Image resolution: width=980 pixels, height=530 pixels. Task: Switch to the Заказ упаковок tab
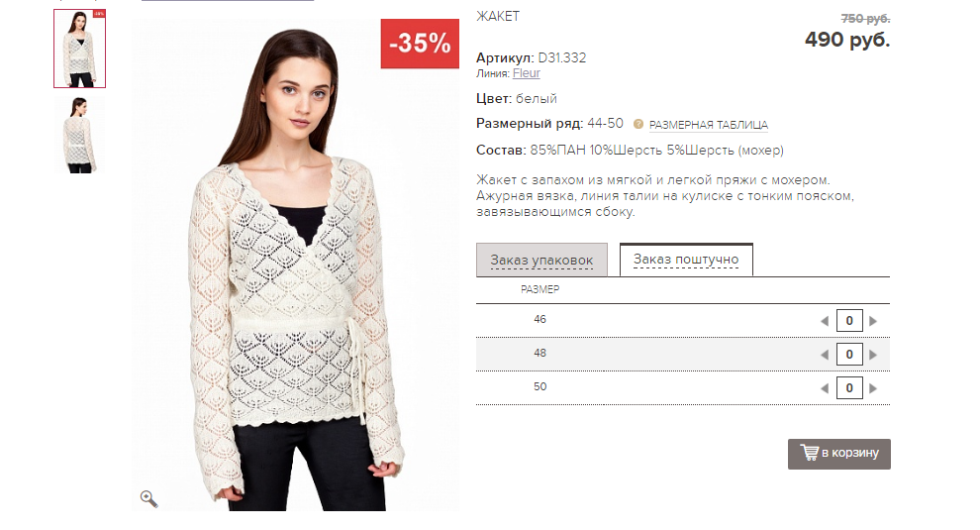(x=541, y=260)
